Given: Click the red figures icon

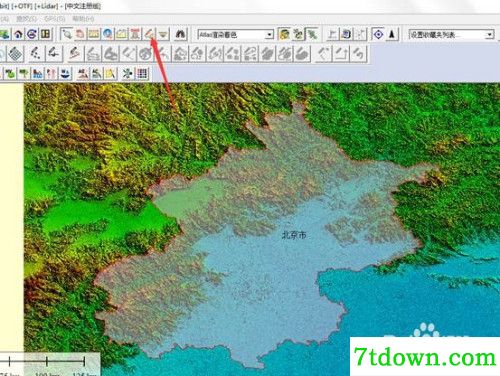Looking at the screenshot, I should click(x=51, y=73).
